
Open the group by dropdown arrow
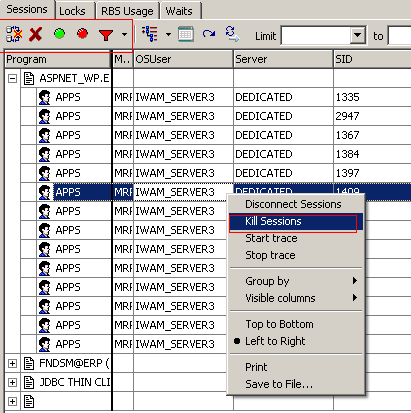(x=168, y=34)
